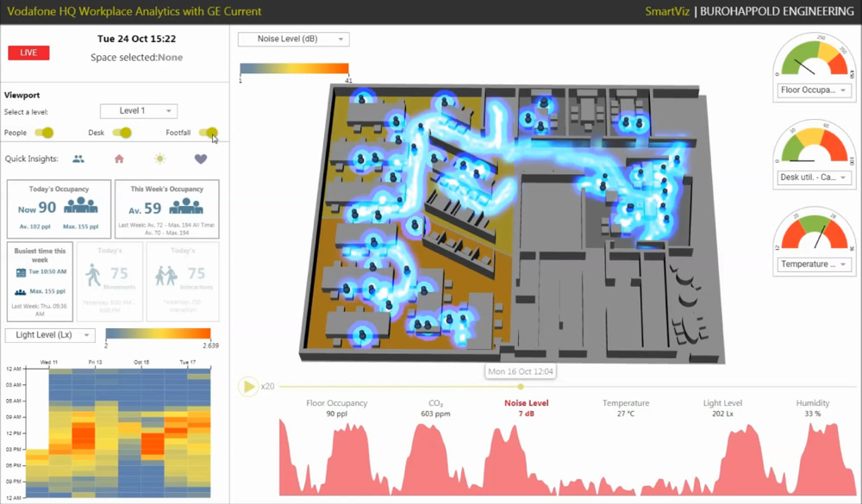Click the '202 Lx' light value
The image size is (862, 504).
pyautogui.click(x=722, y=414)
